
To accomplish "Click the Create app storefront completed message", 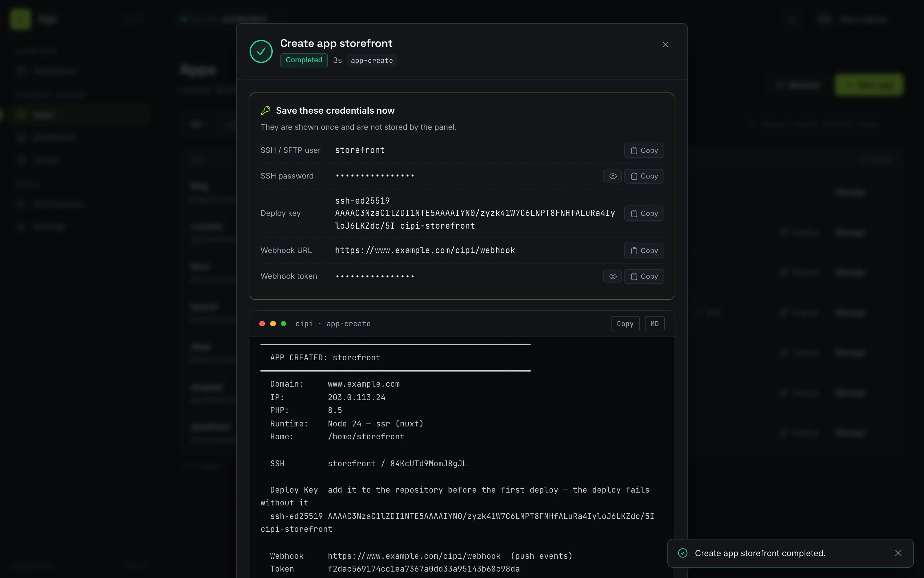I will (760, 553).
